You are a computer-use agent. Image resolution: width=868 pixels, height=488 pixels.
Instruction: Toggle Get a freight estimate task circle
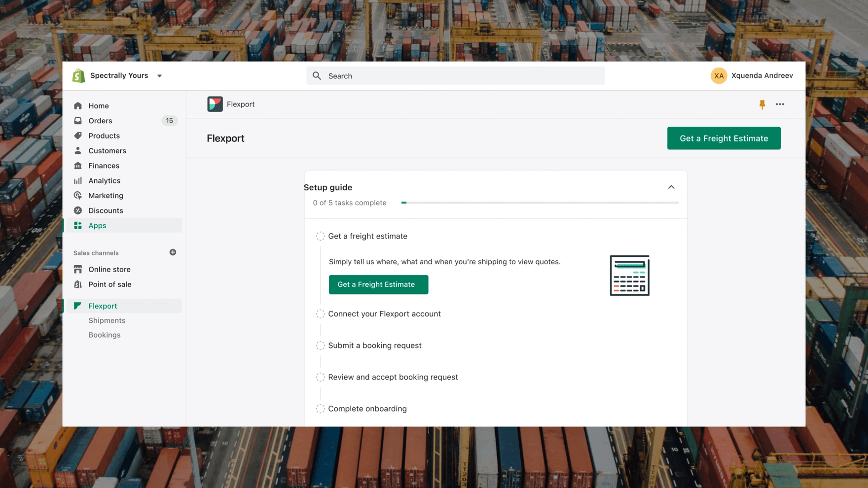tap(320, 236)
